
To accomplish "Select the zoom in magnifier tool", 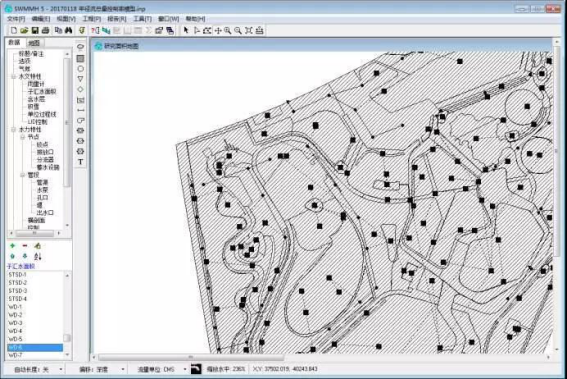I will (x=227, y=31).
